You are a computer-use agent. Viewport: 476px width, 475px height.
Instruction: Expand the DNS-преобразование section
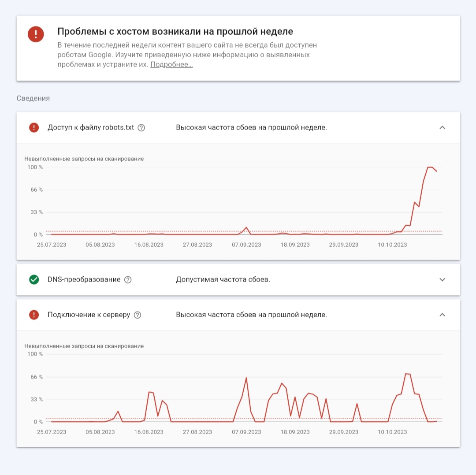click(443, 280)
